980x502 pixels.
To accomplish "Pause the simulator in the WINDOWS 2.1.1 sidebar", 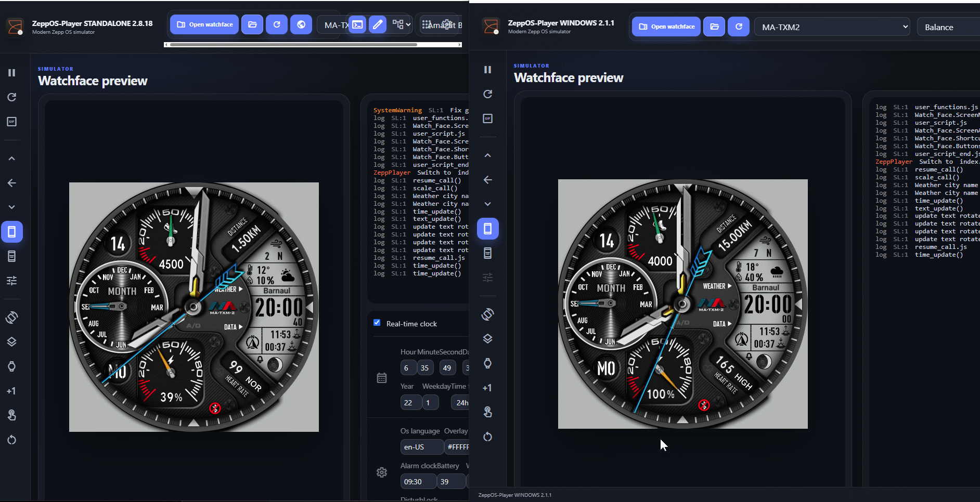I will pos(487,70).
